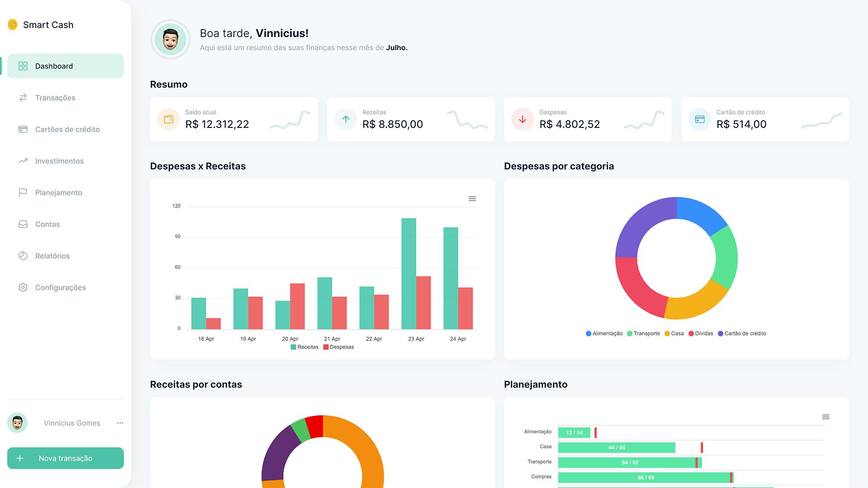
Task: Click the purple Cartão de crédito donut segment
Action: pos(640,223)
